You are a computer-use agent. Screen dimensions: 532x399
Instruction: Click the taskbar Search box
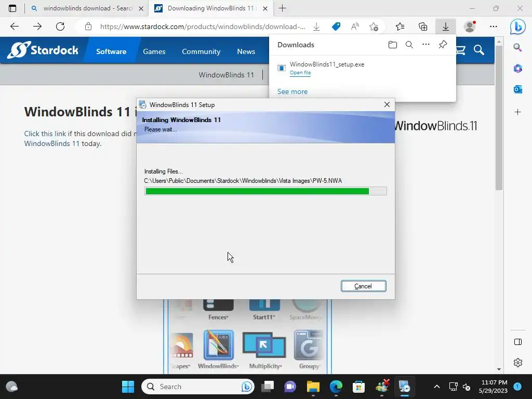198,387
